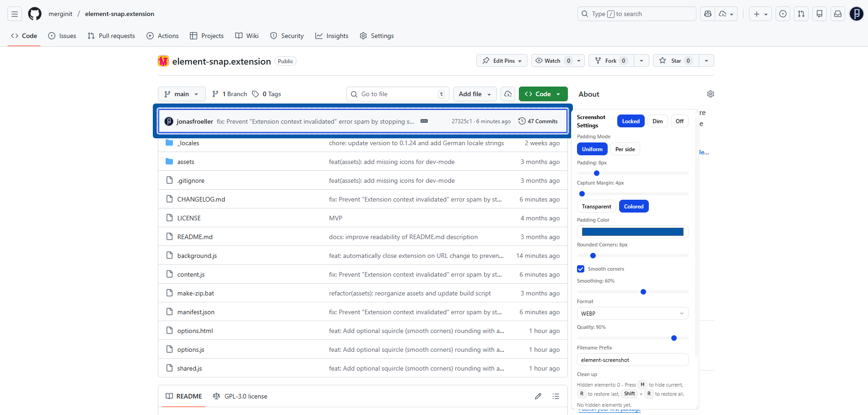The width and height of the screenshot is (868, 415).
Task: Open the About section settings gear
Action: tap(710, 93)
